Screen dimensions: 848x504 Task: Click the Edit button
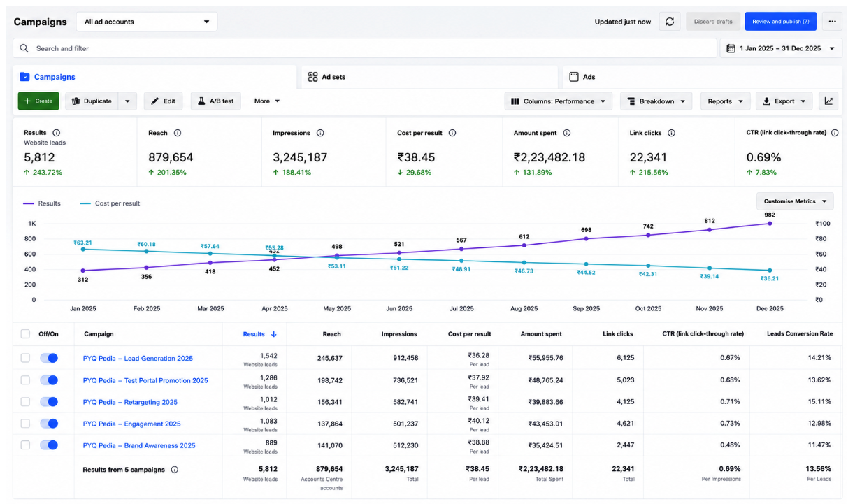pos(163,101)
